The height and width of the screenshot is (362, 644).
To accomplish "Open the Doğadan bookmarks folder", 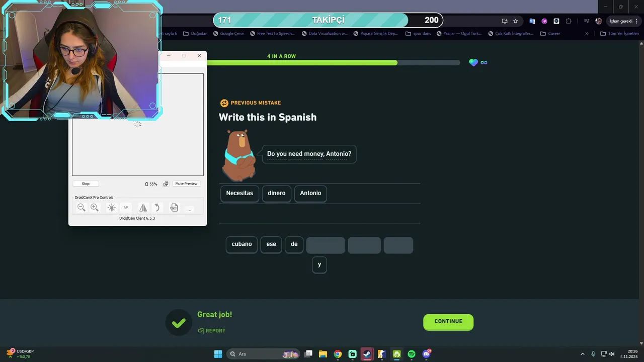I will point(195,34).
